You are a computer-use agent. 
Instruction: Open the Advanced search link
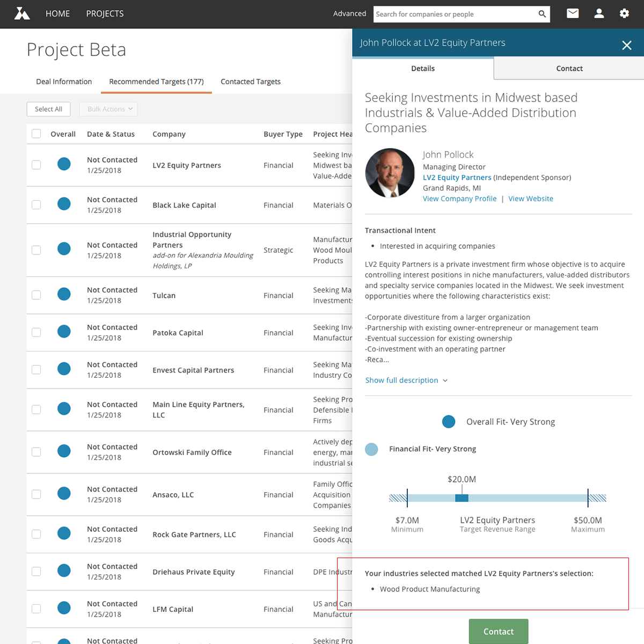pos(349,13)
